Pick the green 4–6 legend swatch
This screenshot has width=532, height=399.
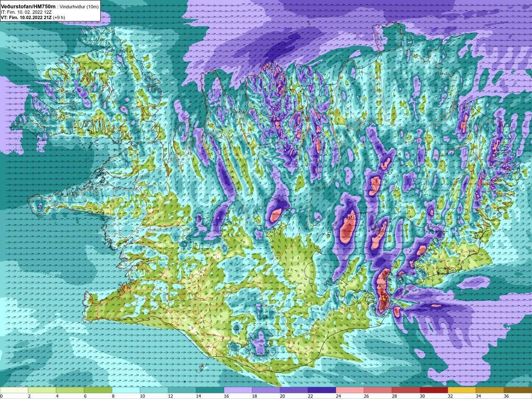point(70,390)
